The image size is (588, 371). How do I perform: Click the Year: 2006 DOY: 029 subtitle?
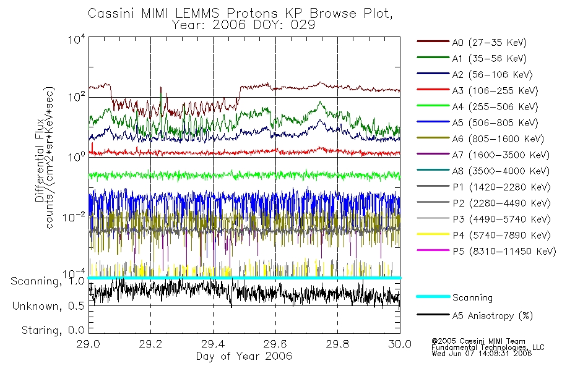243,25
